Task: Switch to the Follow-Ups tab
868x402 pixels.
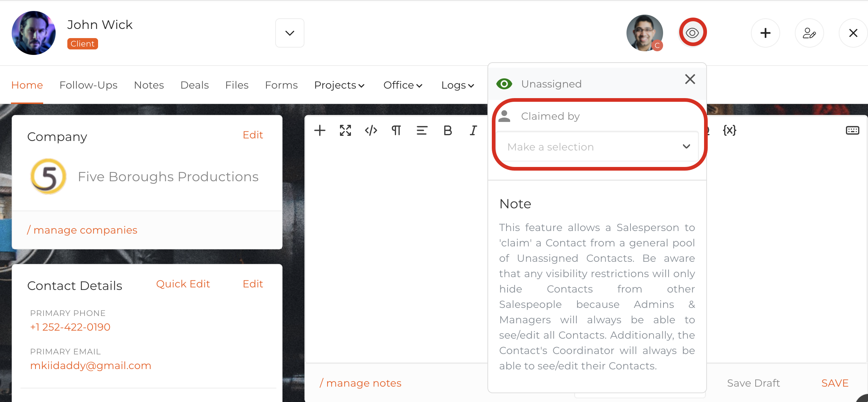Action: pos(88,85)
